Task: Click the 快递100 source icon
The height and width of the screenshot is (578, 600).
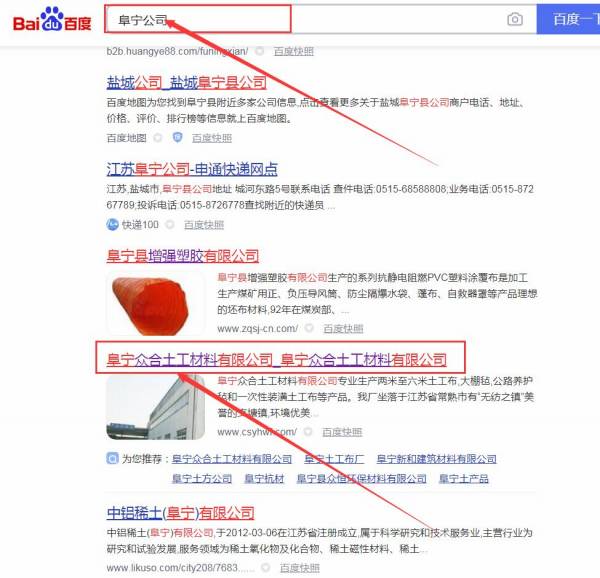Action: click(x=112, y=224)
